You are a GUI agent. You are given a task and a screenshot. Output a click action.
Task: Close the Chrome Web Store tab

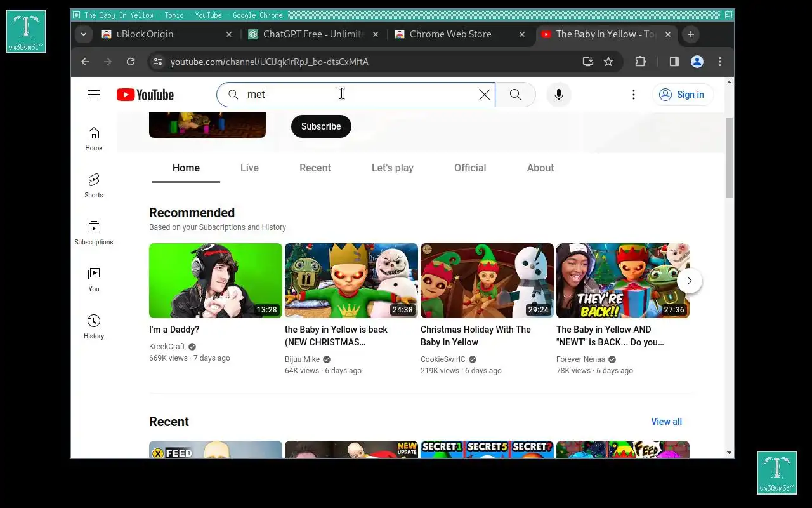(522, 34)
